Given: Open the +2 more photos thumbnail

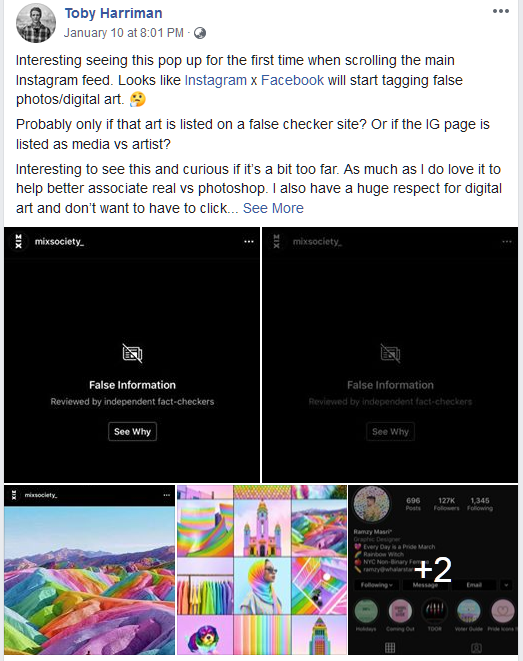Looking at the screenshot, I should pyautogui.click(x=433, y=570).
